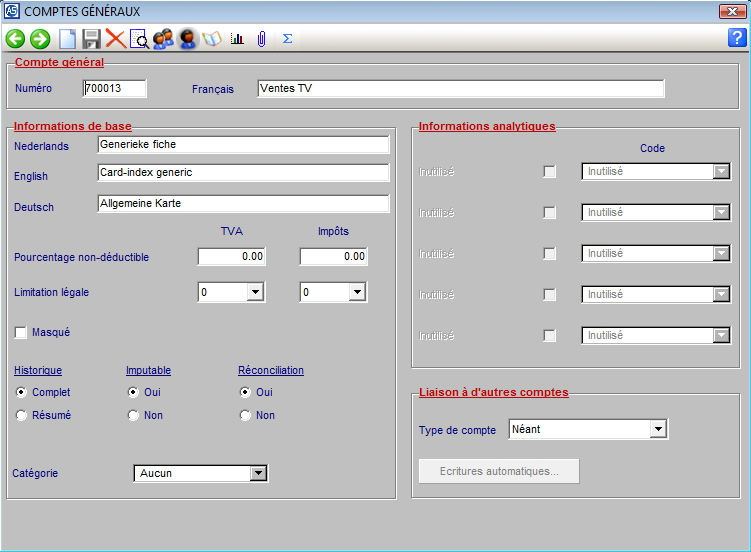Viewport: 751px width, 552px height.
Task: Open the Type de compte dropdown
Action: point(657,430)
